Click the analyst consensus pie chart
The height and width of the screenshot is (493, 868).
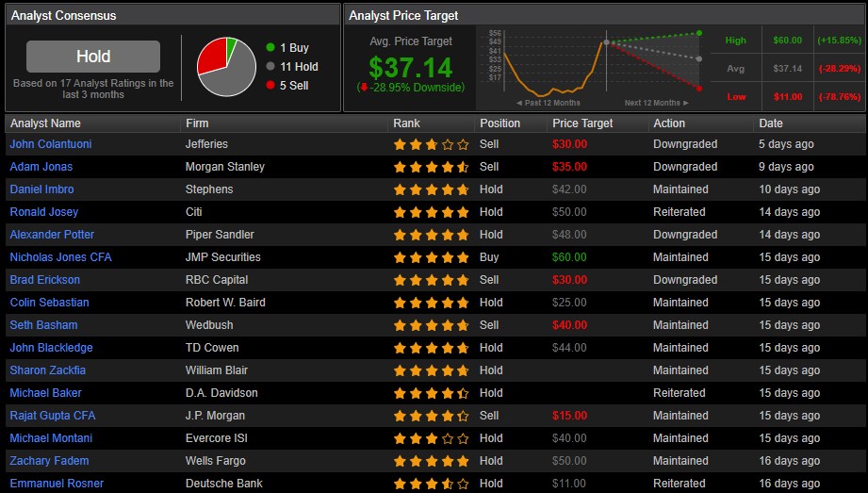click(x=226, y=67)
